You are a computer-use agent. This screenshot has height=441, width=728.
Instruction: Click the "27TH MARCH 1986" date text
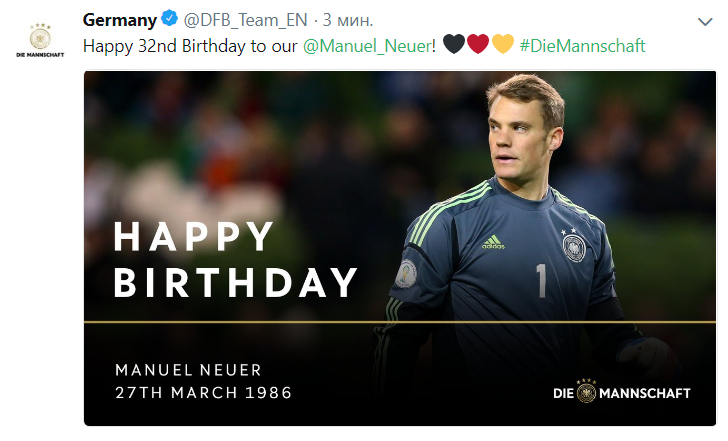[x=204, y=393]
